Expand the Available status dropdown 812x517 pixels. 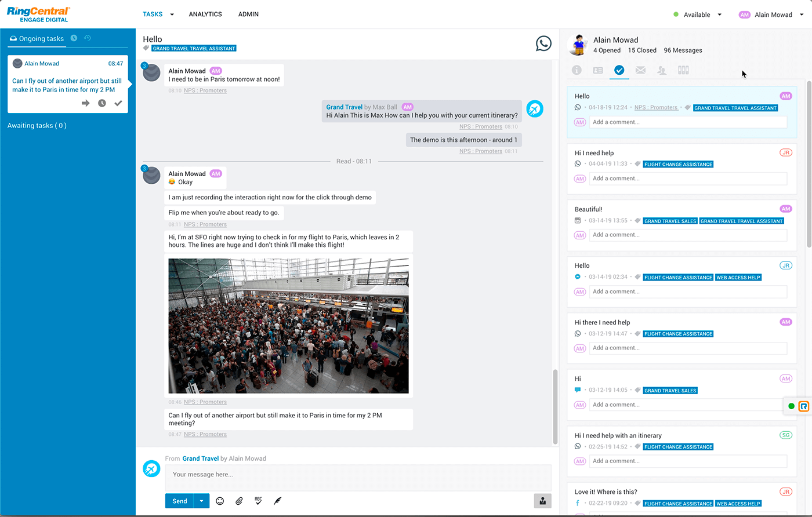[x=720, y=14]
